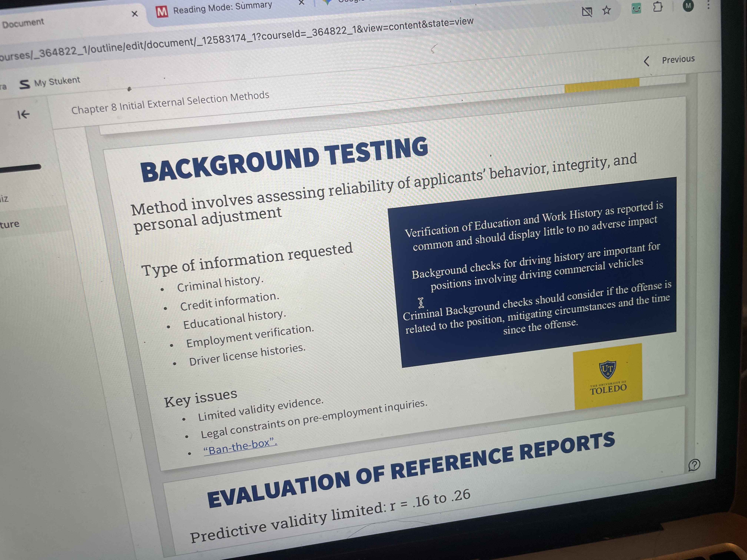
Task: Click the M profile avatar
Action: point(688,6)
